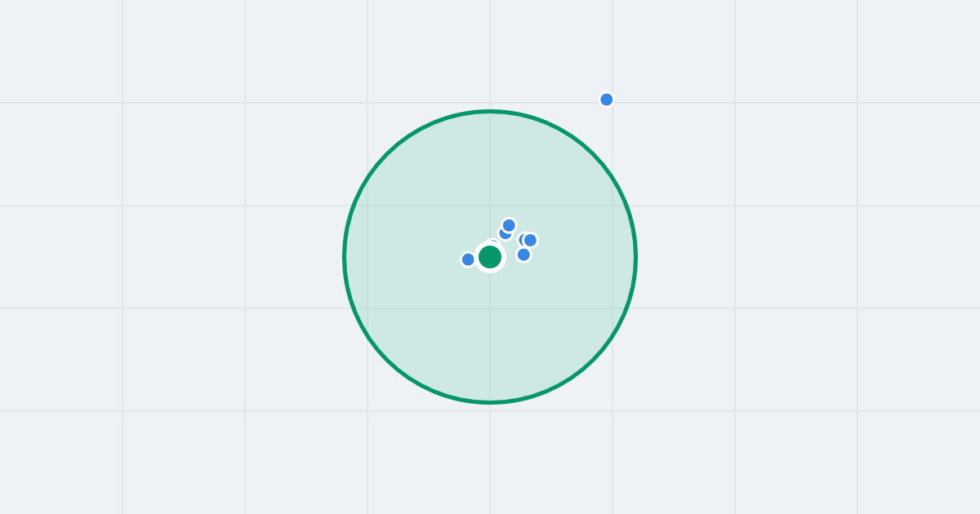The width and height of the screenshot is (980, 514).
Task: Click grid intersection inside circle above center marker
Action: (x=490, y=206)
